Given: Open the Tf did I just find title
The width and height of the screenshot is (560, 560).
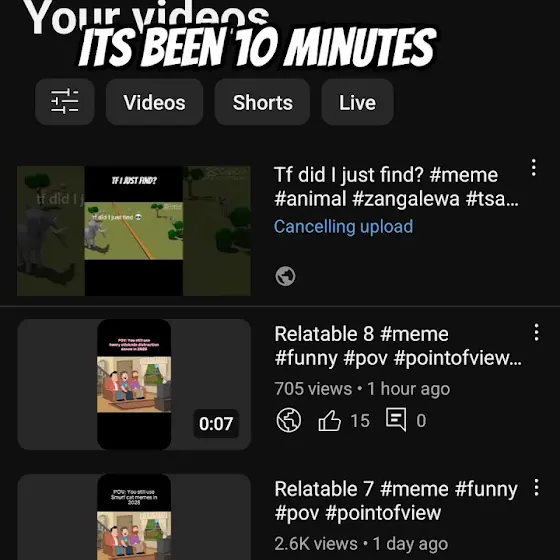Looking at the screenshot, I should [396, 186].
